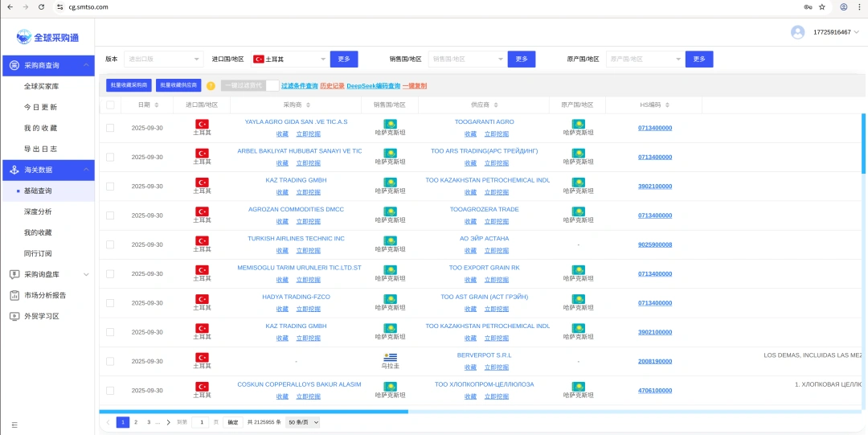Go to next page arrow in pagination
Viewport: 868px width, 435px height.
coord(168,422)
